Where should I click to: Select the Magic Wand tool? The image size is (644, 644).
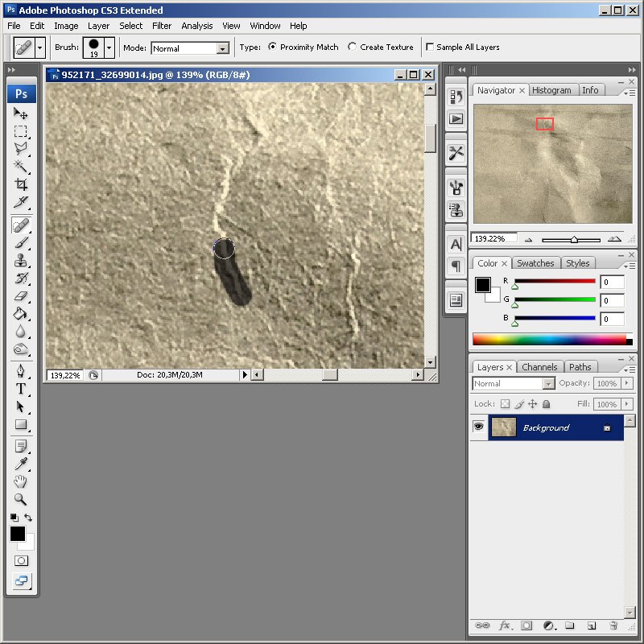tap(21, 166)
